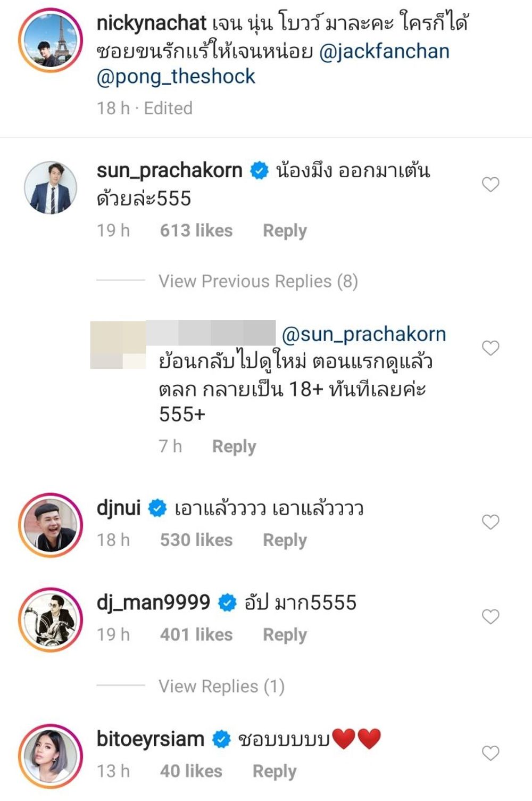This screenshot has width=532, height=801.
Task: Like sun_prachakorn's comment with the heart
Action: (x=491, y=185)
